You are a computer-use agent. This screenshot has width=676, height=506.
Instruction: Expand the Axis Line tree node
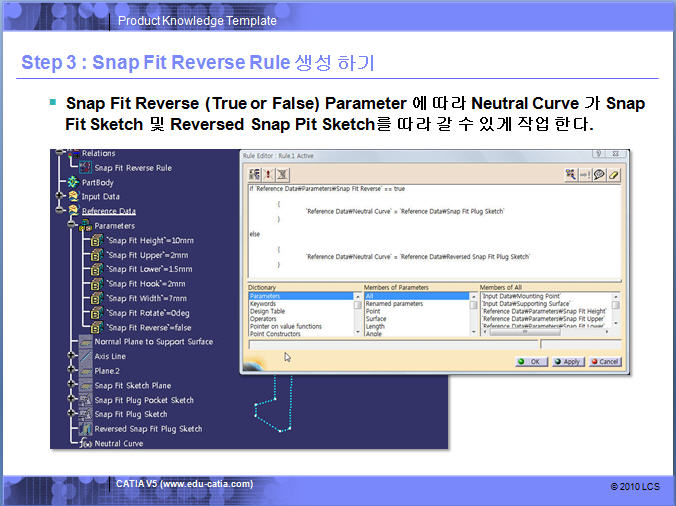(x=71, y=356)
